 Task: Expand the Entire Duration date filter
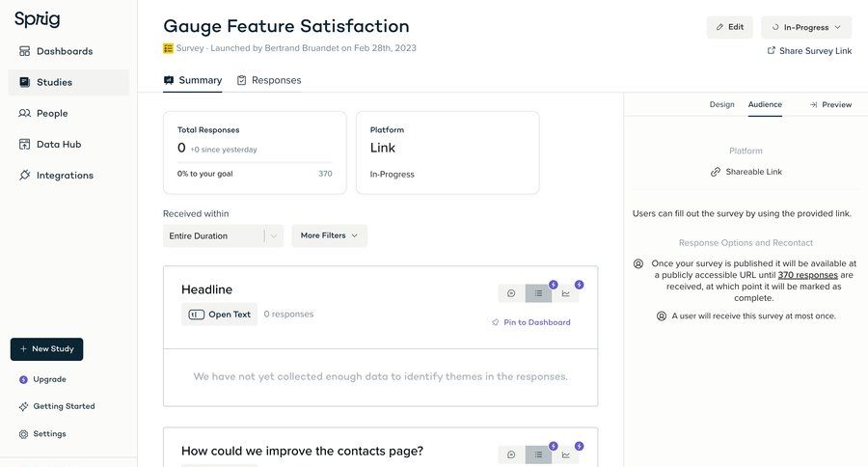pos(223,235)
